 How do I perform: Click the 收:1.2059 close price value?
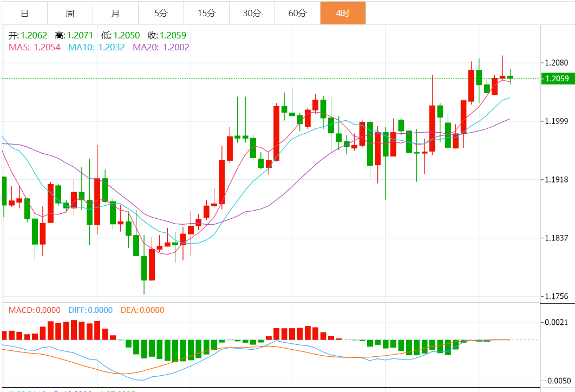tap(167, 35)
